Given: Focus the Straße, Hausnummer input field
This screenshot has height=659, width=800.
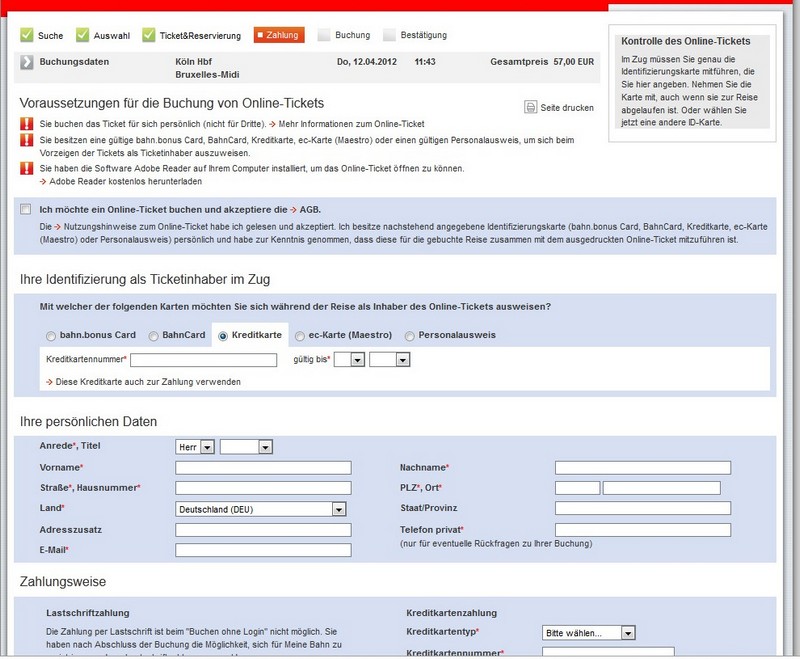Looking at the screenshot, I should point(263,488).
